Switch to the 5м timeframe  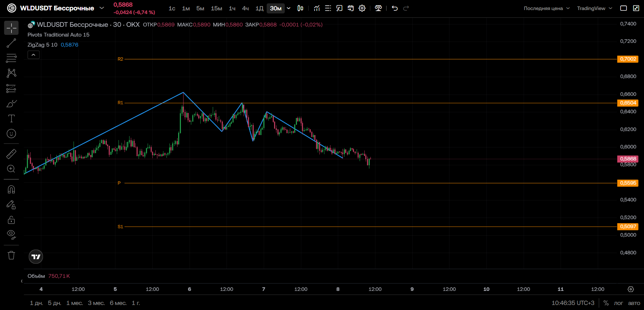200,8
